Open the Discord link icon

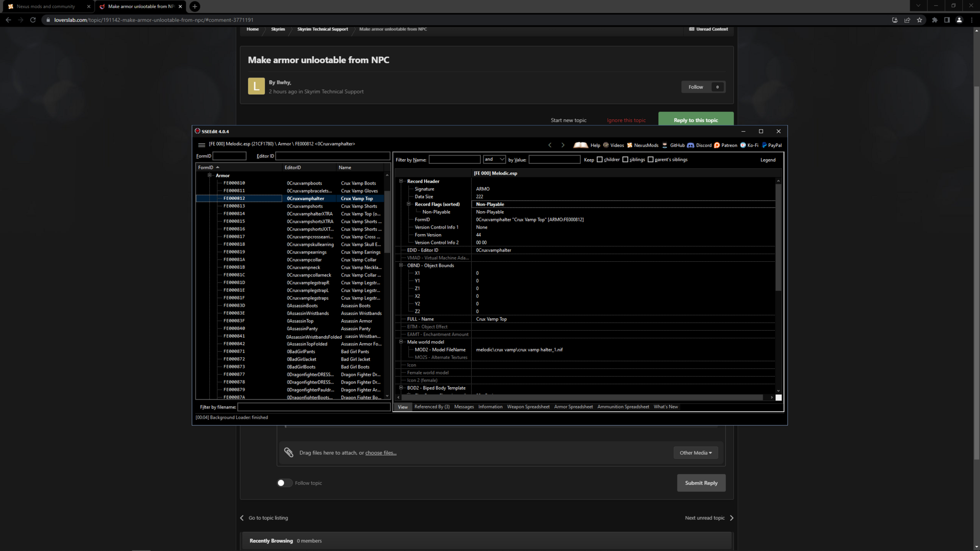tap(690, 145)
